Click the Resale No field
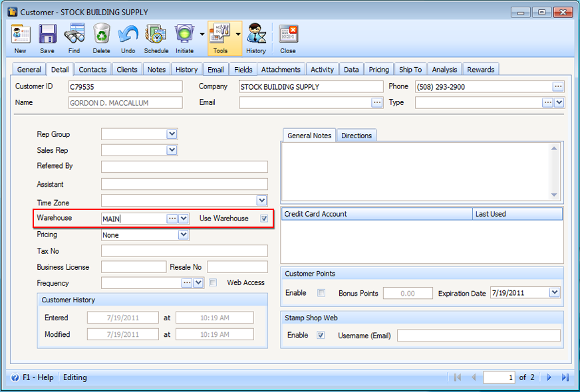580x392 pixels. 237,266
